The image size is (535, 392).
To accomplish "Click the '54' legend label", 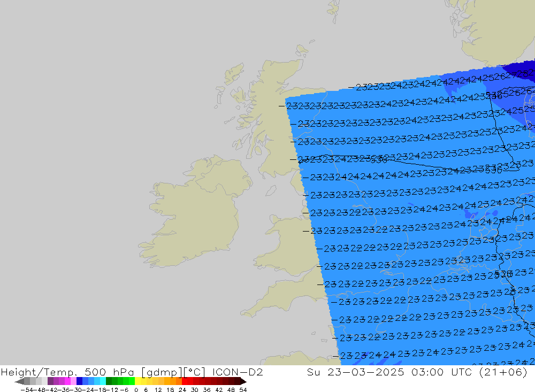I will (x=243, y=390).
